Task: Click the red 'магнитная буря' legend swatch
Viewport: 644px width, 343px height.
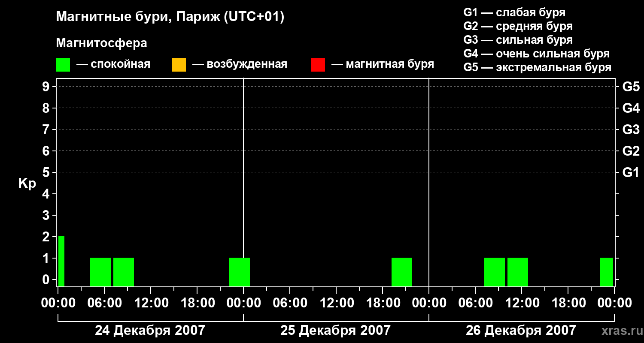Action: pyautogui.click(x=318, y=65)
